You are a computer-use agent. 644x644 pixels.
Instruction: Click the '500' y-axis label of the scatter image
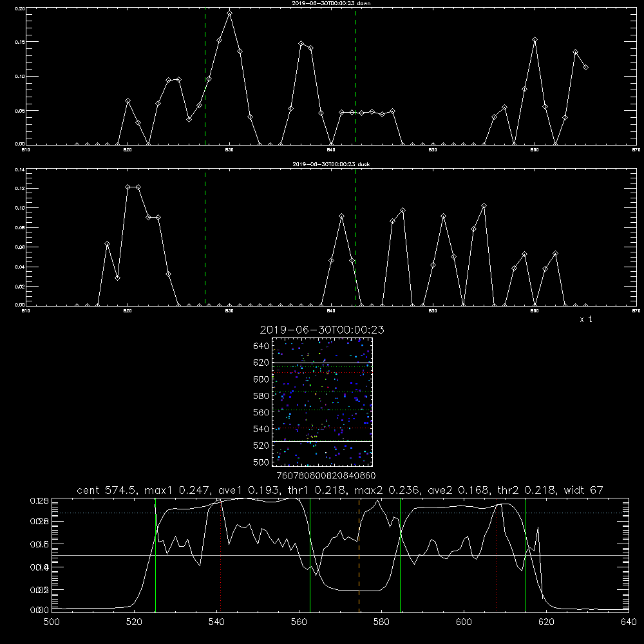tap(261, 462)
